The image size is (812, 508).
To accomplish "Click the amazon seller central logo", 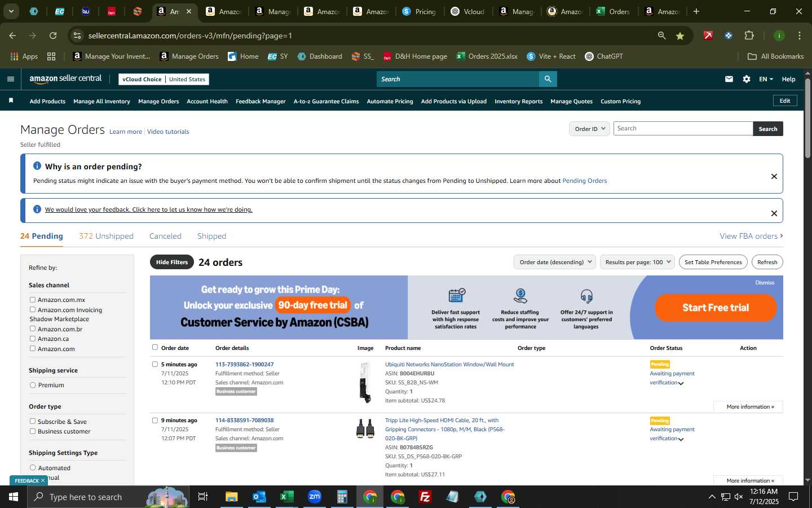I will coord(65,79).
